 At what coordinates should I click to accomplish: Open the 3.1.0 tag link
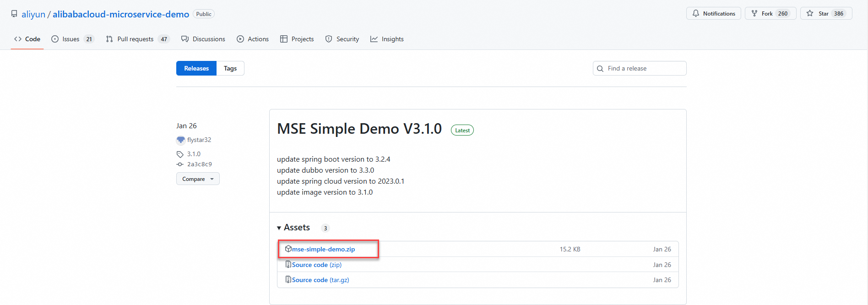[194, 154]
